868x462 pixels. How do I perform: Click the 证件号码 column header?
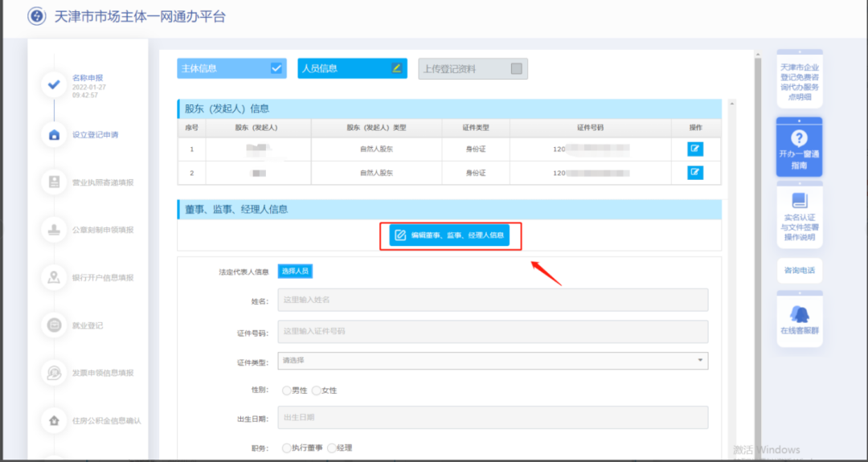click(590, 127)
